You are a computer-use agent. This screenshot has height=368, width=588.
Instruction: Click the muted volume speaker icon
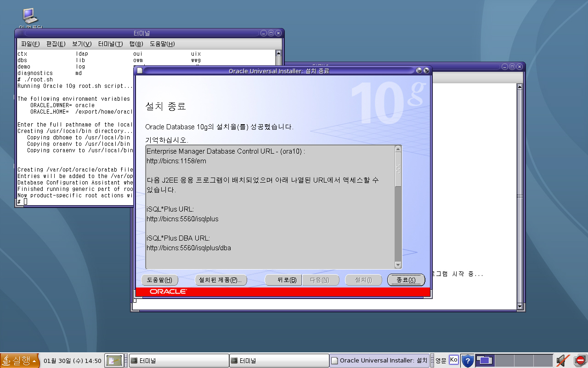563,361
